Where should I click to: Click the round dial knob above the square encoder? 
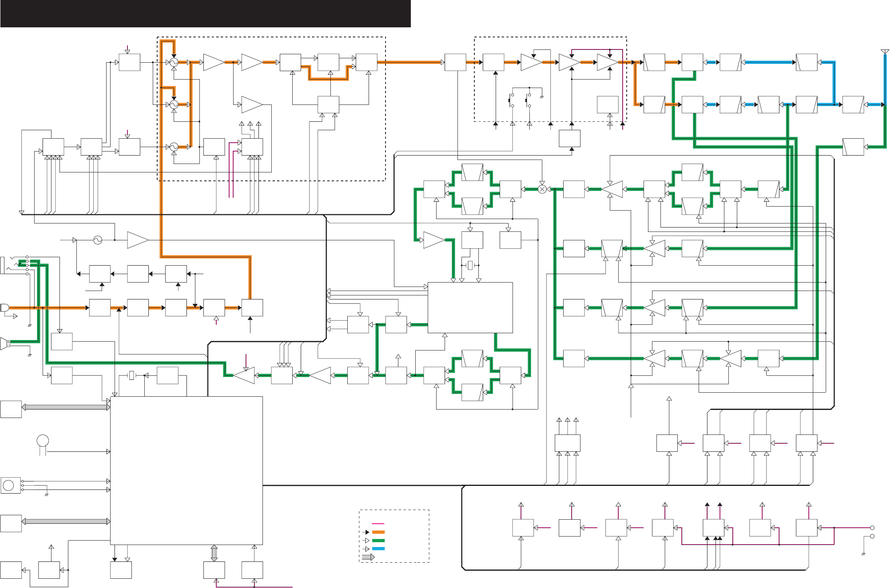[43, 441]
